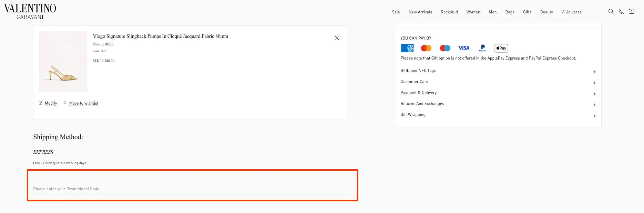The image size is (644, 213).
Task: Click the Visa card icon
Action: (463, 48)
